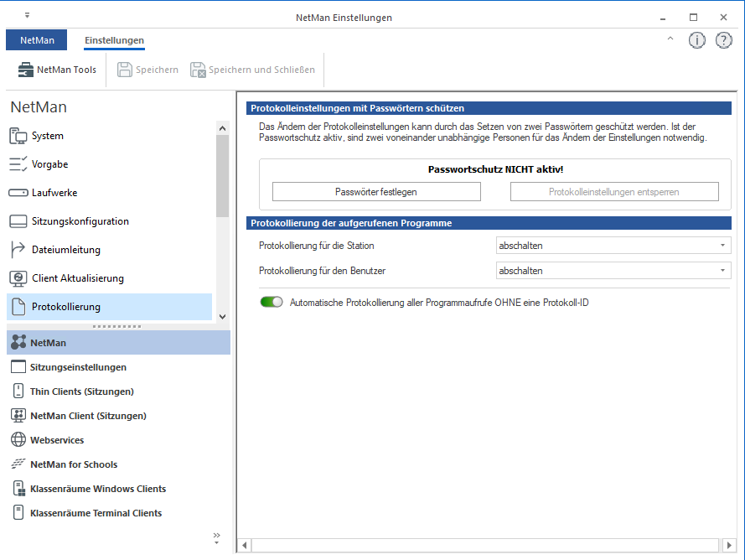
Task: Click the horizontal scrollbar at the bottom
Action: pos(486,545)
